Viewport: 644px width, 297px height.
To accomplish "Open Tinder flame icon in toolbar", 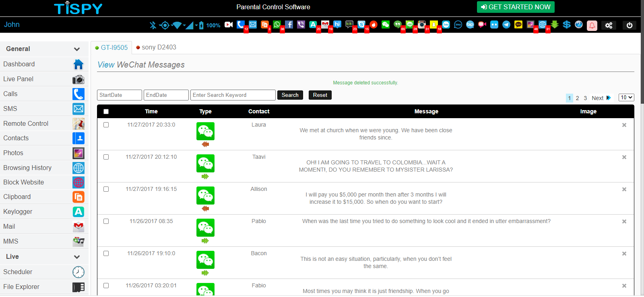I will coord(374,25).
